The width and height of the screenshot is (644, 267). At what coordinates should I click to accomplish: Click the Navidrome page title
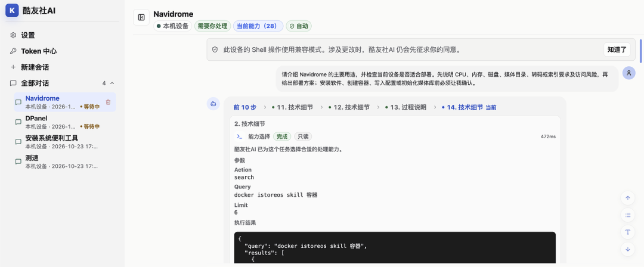tap(174, 14)
